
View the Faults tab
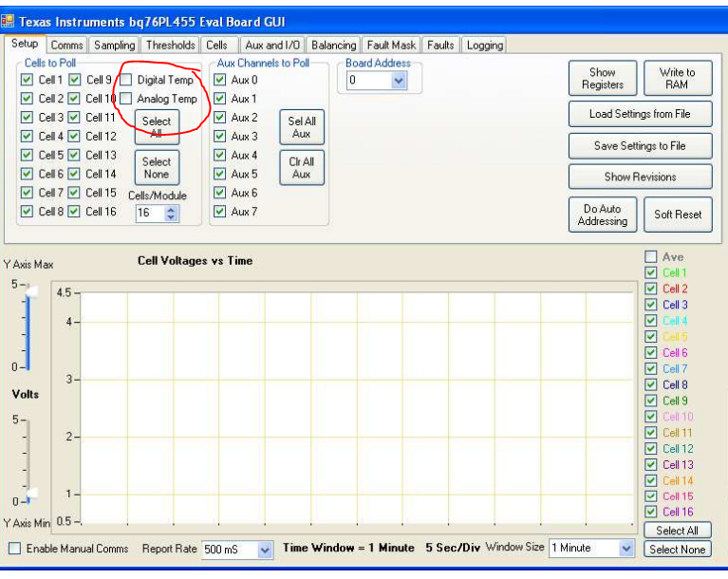coord(440,45)
